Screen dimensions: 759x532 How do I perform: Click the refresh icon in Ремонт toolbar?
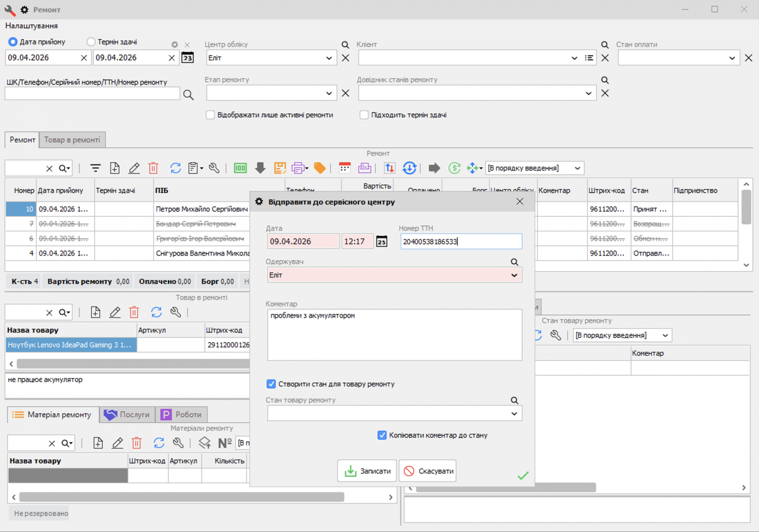(175, 168)
